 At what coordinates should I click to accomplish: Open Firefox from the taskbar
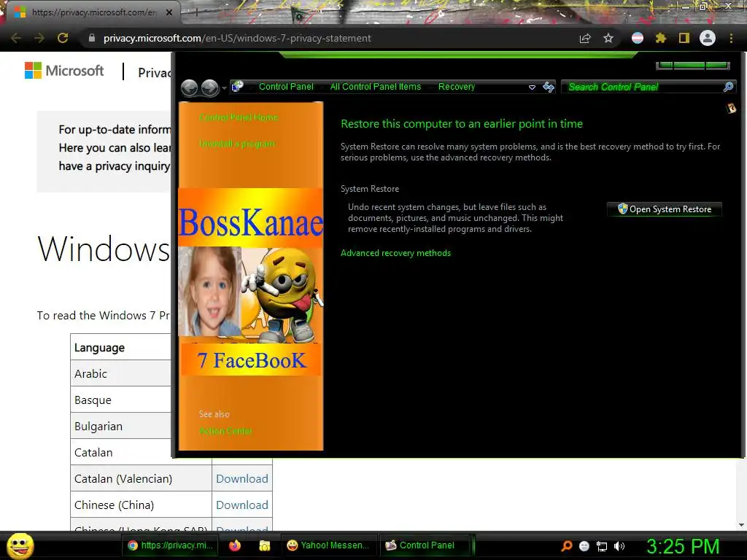(x=235, y=545)
